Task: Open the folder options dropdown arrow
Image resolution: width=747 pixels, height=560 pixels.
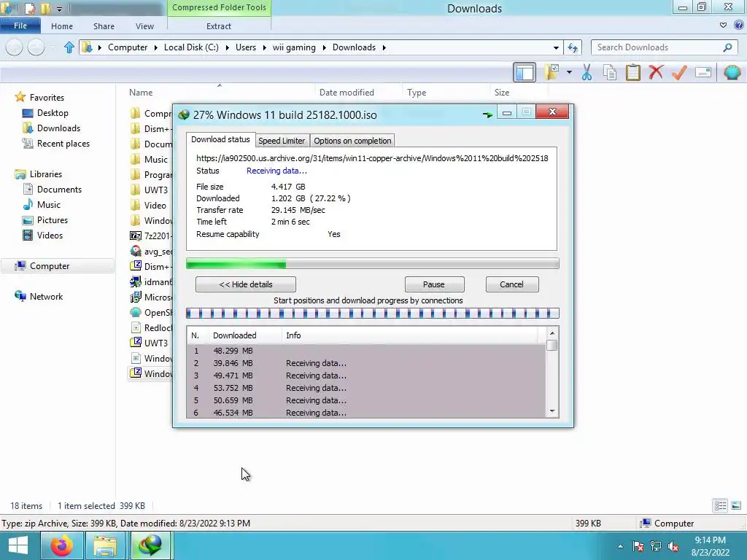Action: (569, 72)
